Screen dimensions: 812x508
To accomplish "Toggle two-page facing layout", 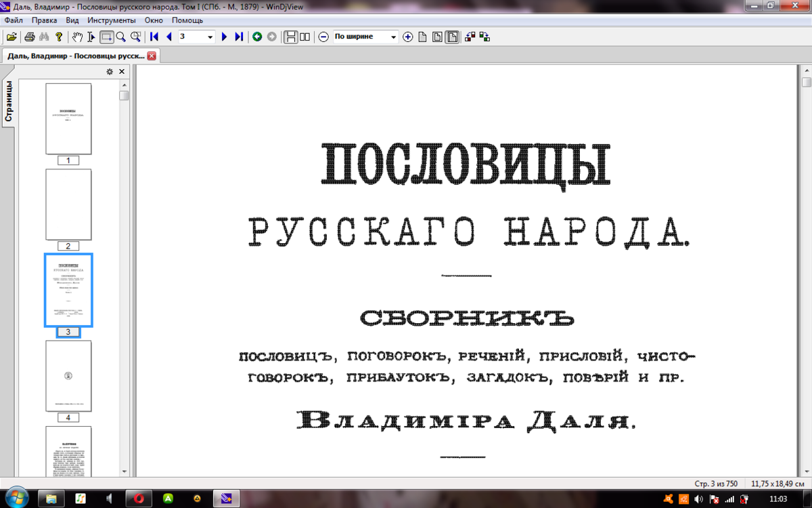I will click(x=304, y=37).
